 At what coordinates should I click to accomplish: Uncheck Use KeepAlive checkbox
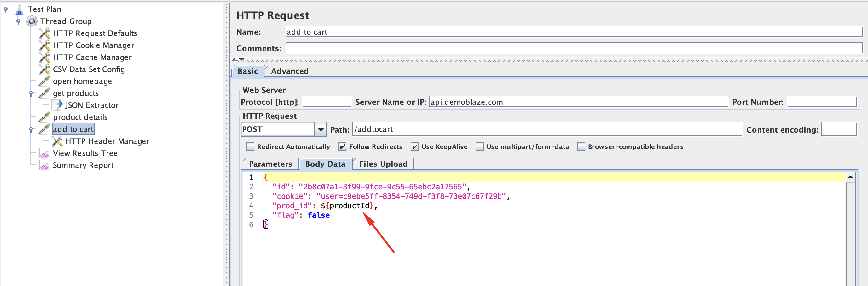pyautogui.click(x=414, y=146)
